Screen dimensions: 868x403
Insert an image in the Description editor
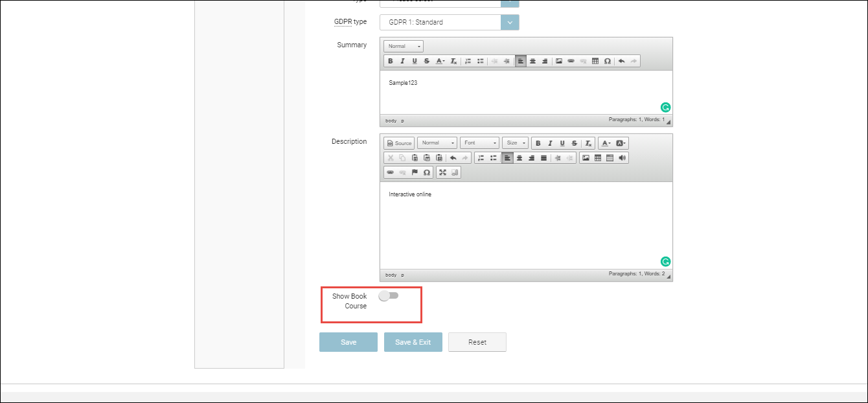pos(586,157)
